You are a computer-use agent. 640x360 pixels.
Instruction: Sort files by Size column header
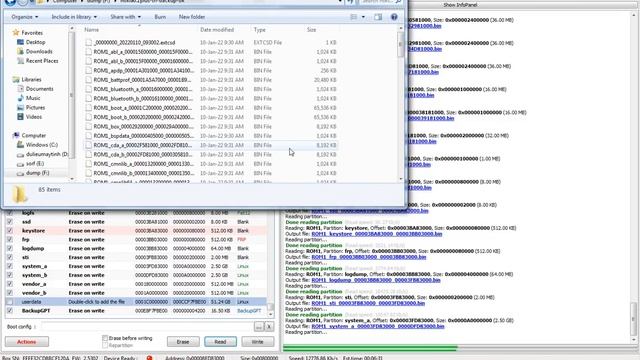click(311, 30)
